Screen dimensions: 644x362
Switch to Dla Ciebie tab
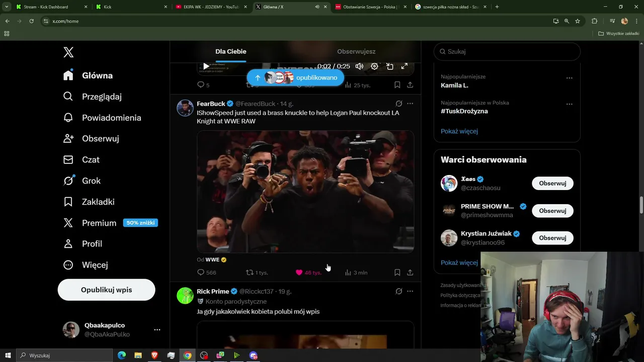[x=231, y=51]
